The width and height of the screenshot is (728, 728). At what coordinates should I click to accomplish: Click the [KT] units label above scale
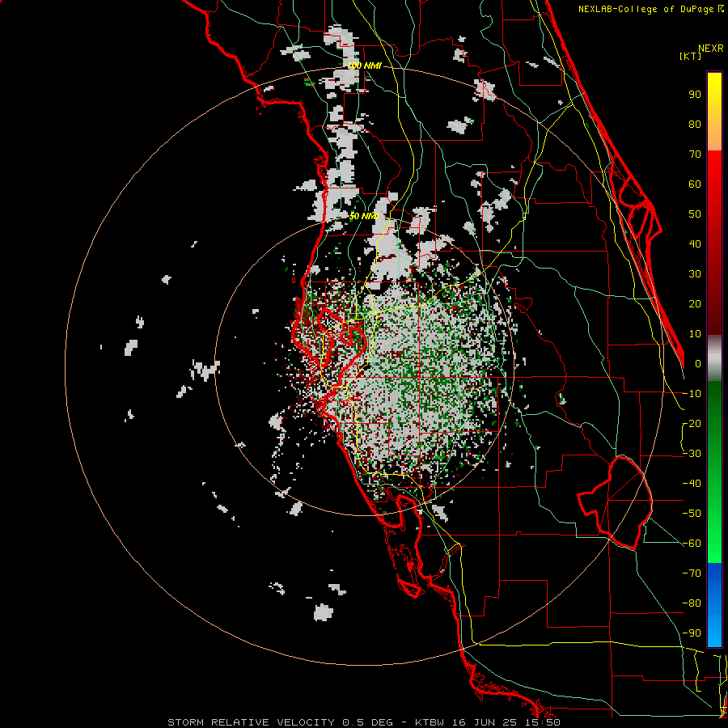[691, 56]
